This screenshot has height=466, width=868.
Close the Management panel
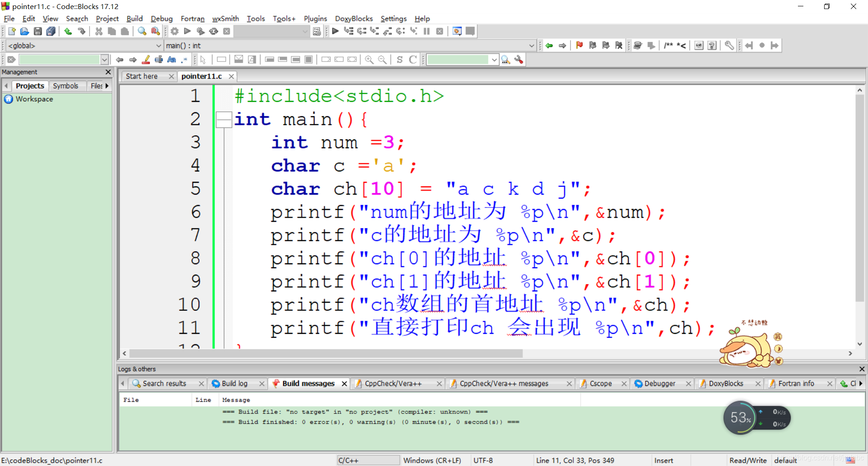pyautogui.click(x=108, y=72)
